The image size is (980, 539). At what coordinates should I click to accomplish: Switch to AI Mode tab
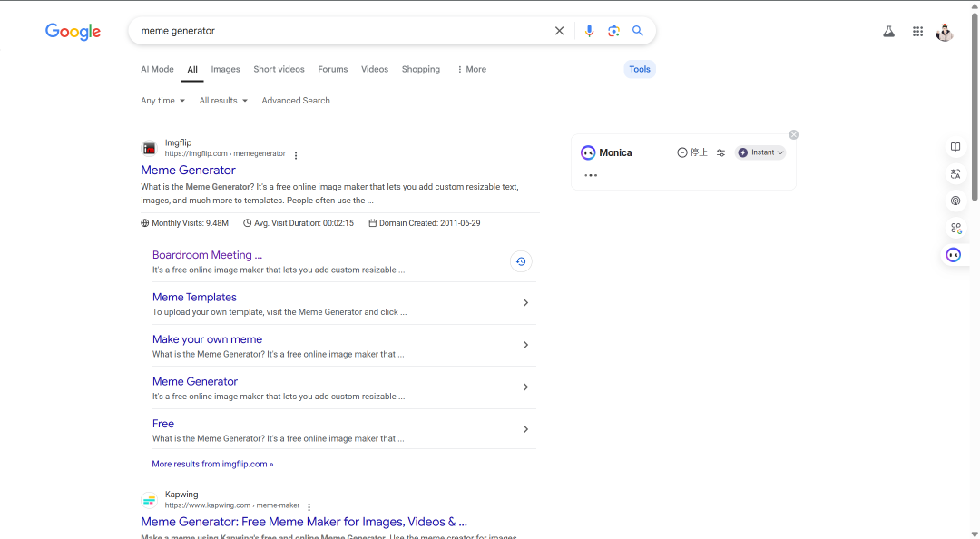click(x=158, y=69)
